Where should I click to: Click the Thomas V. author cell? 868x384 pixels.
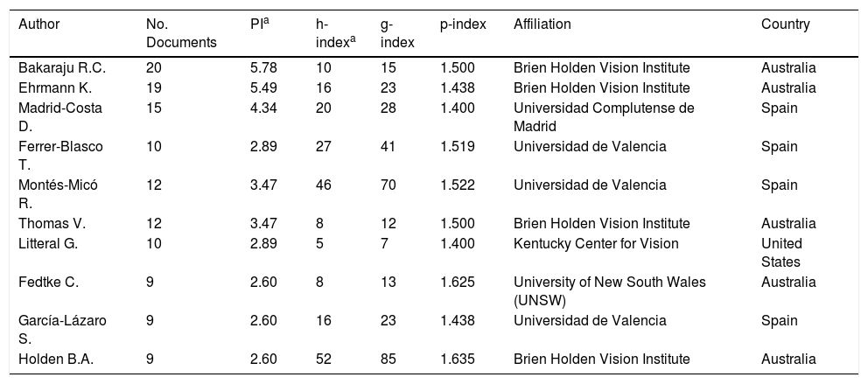coord(51,223)
